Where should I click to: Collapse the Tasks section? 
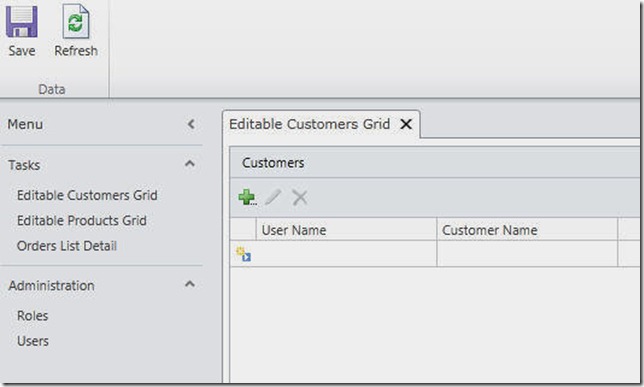[x=189, y=164]
